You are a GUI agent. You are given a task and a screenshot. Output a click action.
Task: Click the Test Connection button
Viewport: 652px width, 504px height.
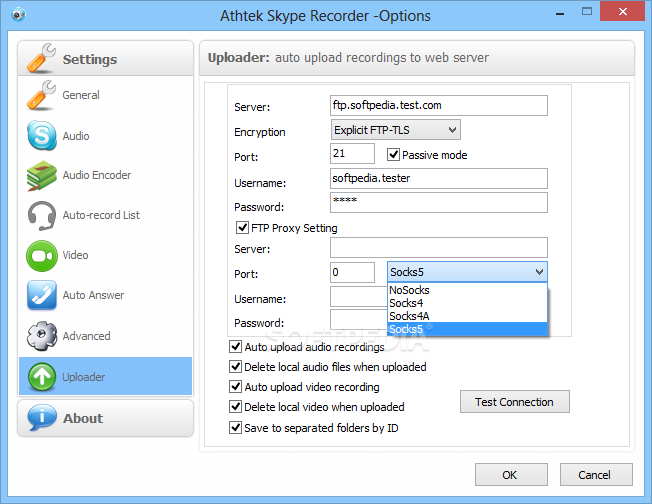514,402
